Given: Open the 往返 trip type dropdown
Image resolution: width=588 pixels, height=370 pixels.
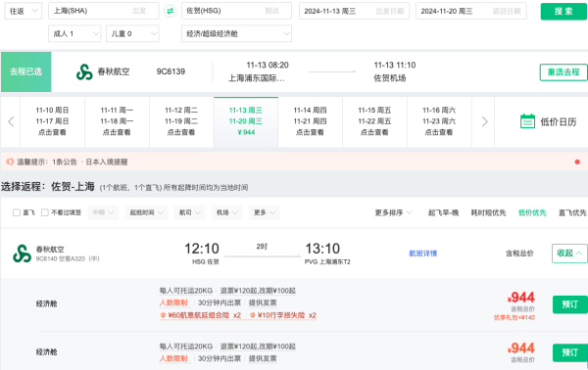Looking at the screenshot, I should (x=24, y=11).
